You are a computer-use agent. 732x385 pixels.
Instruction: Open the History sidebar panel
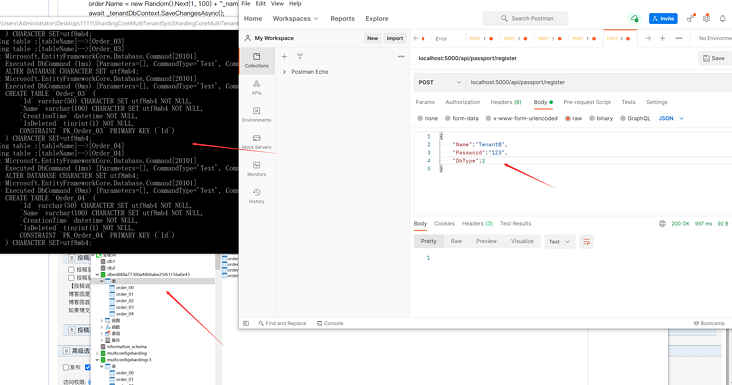click(x=256, y=196)
